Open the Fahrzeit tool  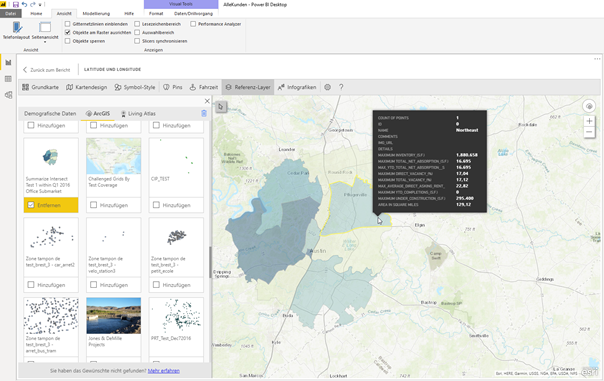pyautogui.click(x=204, y=87)
